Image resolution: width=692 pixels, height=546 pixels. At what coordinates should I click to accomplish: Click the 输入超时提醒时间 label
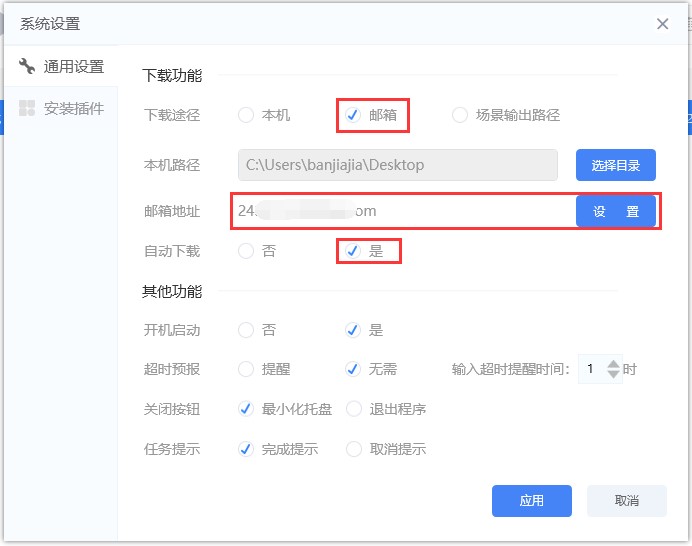pos(511,369)
